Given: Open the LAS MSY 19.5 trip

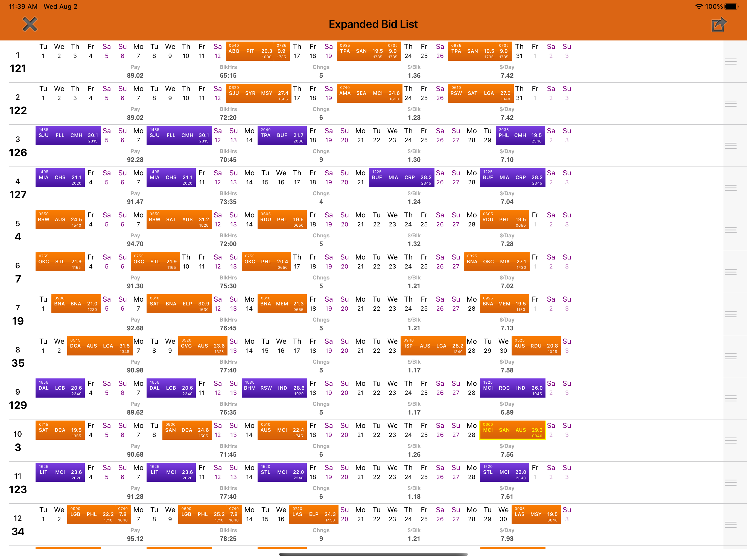Looking at the screenshot, I should tap(536, 514).
